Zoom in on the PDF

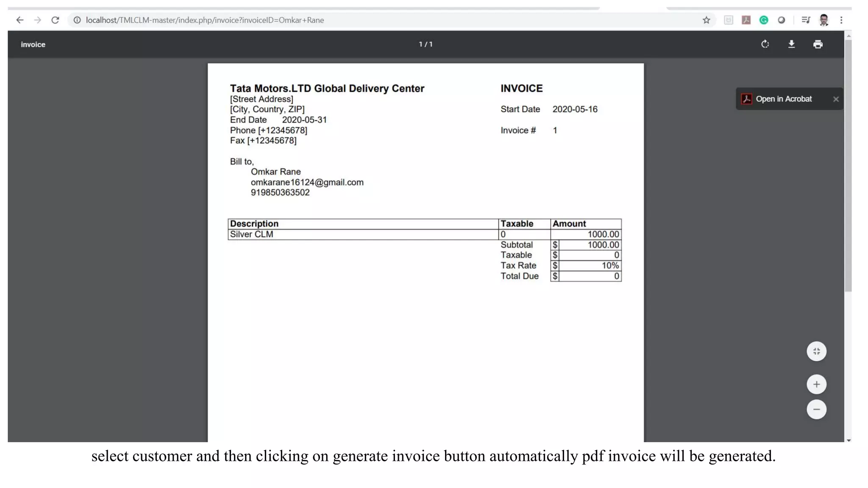point(816,384)
